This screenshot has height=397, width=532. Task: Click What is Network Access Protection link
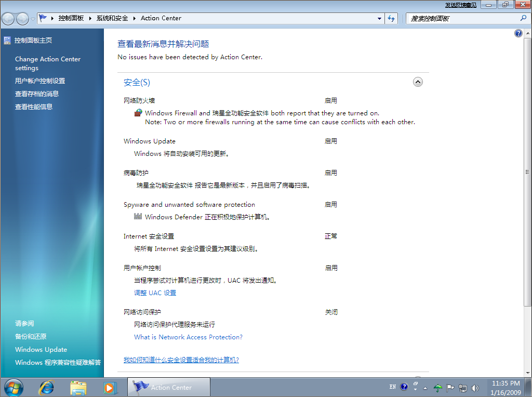tap(188, 337)
